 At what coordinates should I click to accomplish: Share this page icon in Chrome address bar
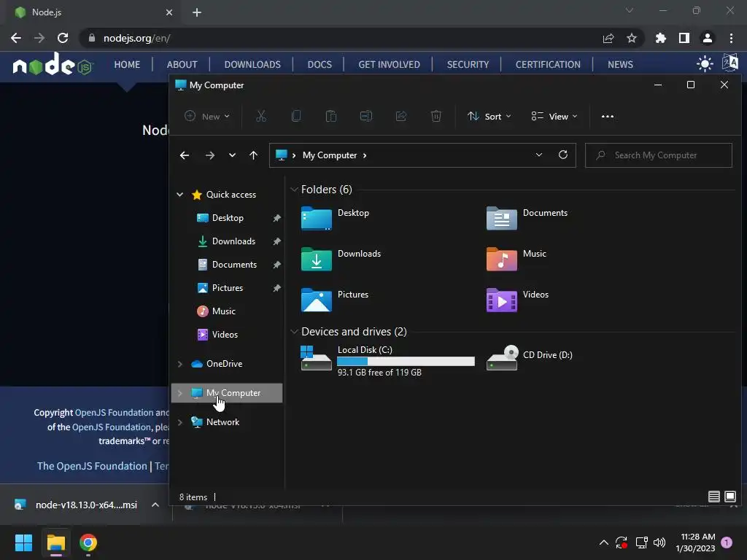(x=608, y=38)
